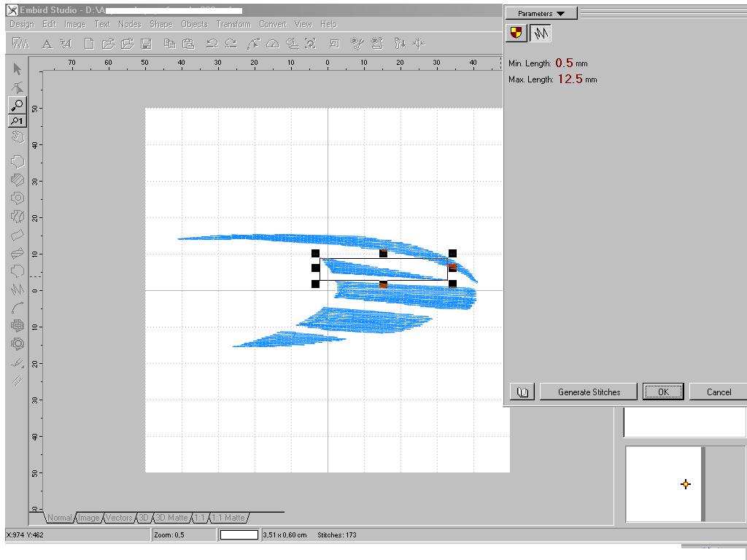Select the hand pan tool
Screen dimensions: 747x560
tap(18, 137)
